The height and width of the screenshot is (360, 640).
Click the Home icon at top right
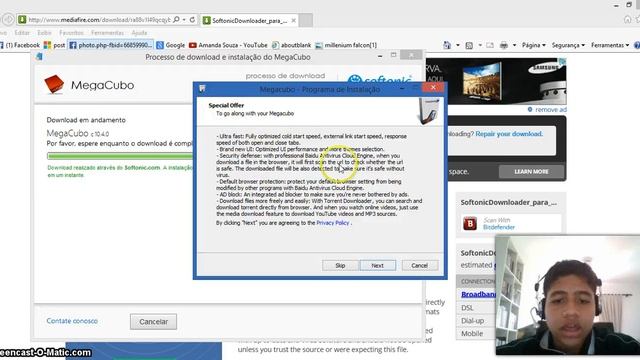tap(627, 20)
